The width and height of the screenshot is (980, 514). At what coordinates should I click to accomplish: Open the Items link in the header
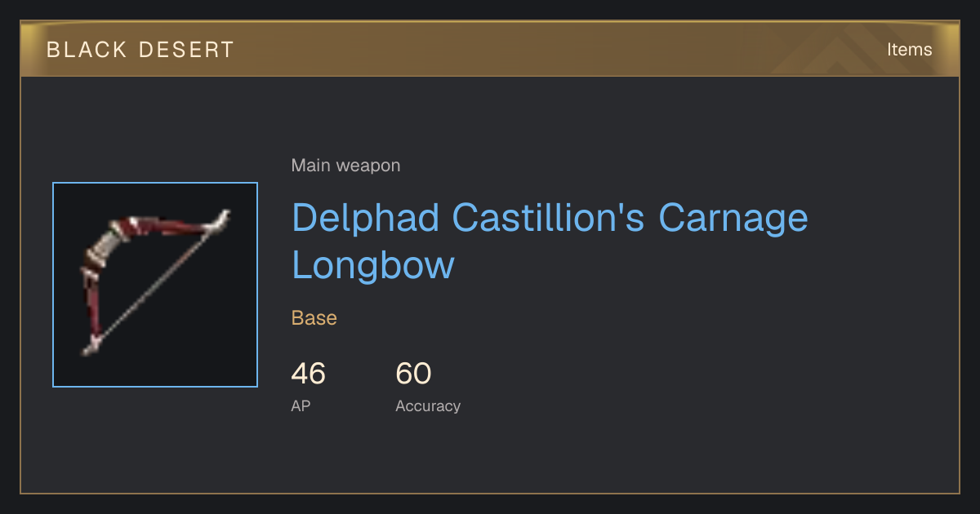(x=909, y=49)
